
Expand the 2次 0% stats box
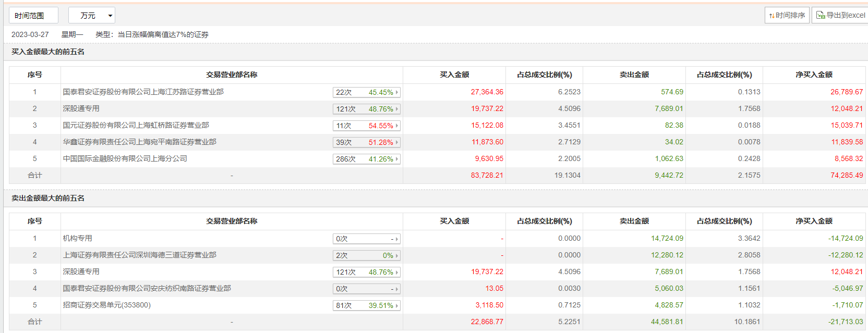click(366, 255)
